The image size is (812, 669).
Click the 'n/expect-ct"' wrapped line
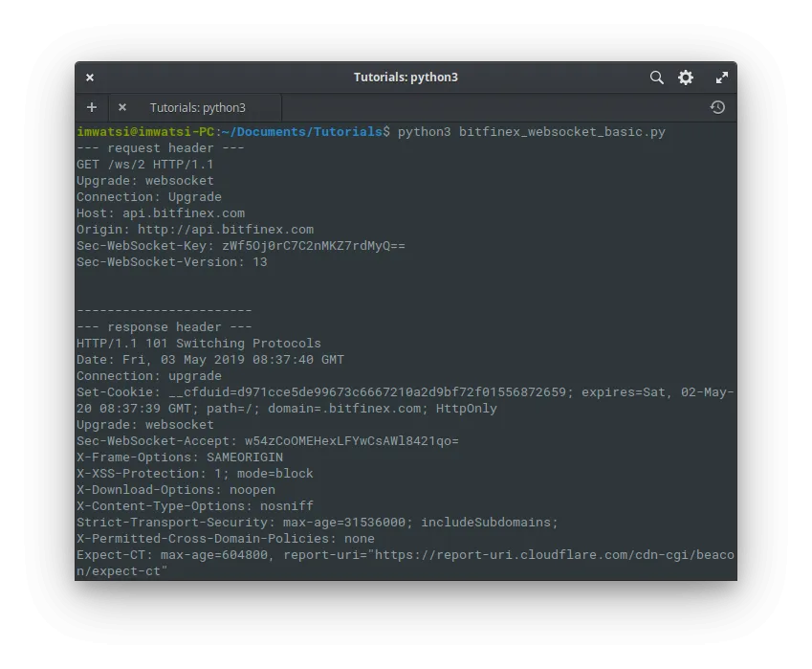[122, 571]
